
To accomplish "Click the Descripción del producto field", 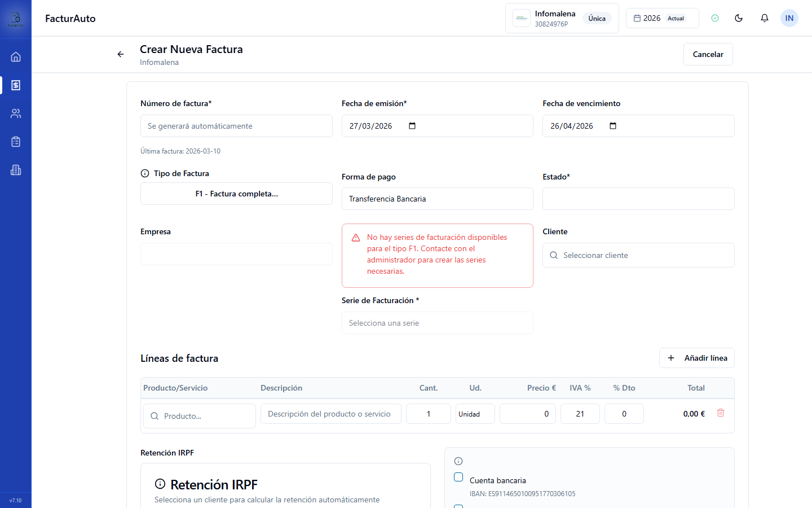I will coord(331,414).
